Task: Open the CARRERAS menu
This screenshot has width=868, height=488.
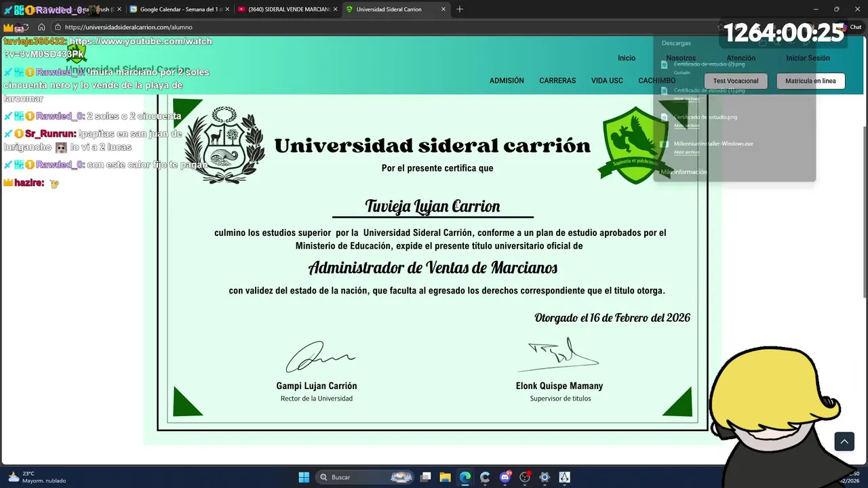Action: pos(557,81)
